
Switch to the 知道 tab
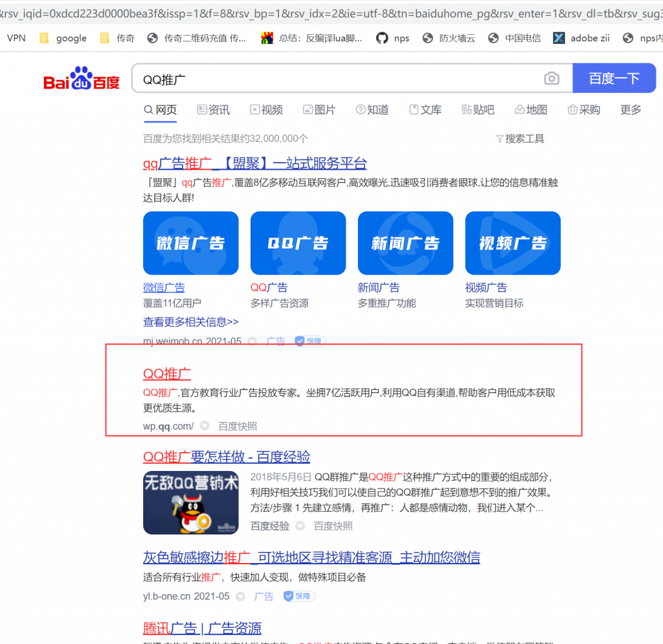click(372, 110)
